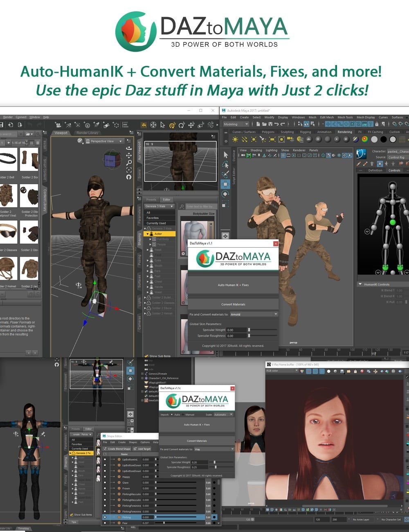Switch to the Render Library tab
This screenshot has width=409, height=532.
87,133
